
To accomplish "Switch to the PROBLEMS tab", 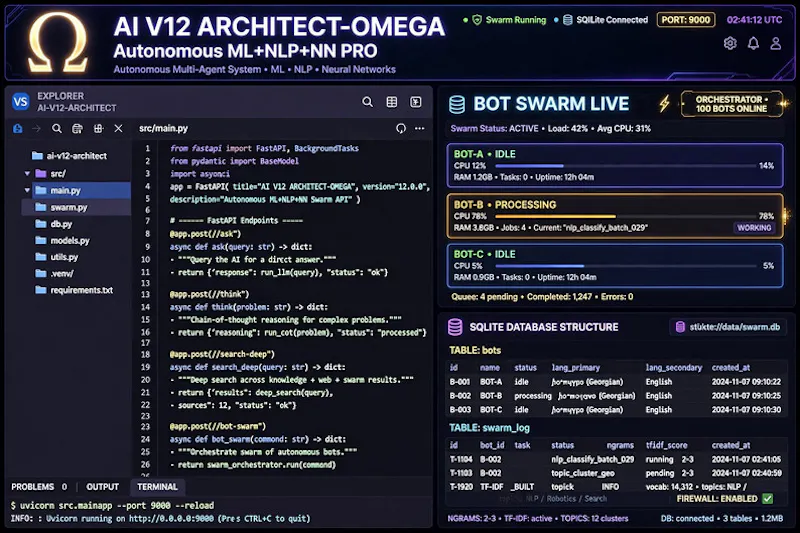I will pyautogui.click(x=39, y=487).
